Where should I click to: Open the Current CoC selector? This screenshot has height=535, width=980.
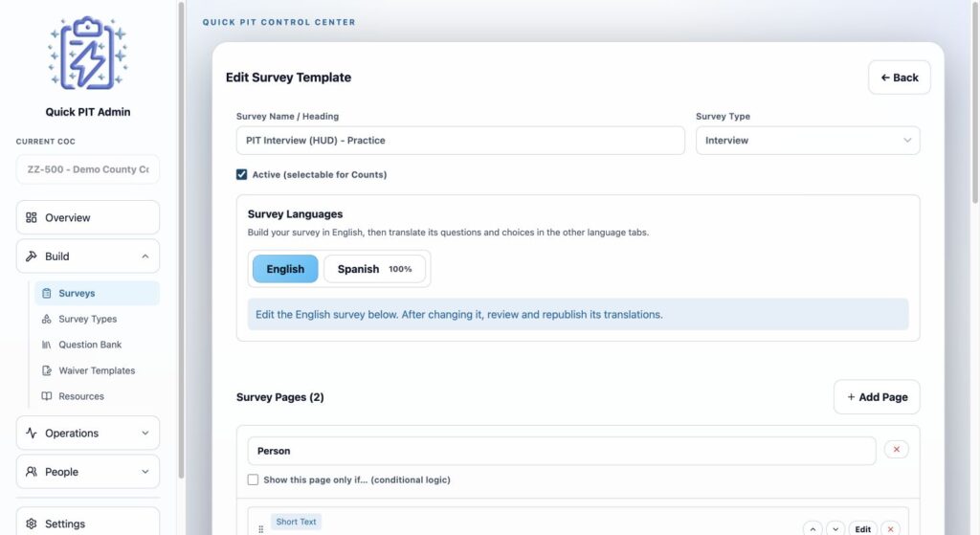point(87,169)
